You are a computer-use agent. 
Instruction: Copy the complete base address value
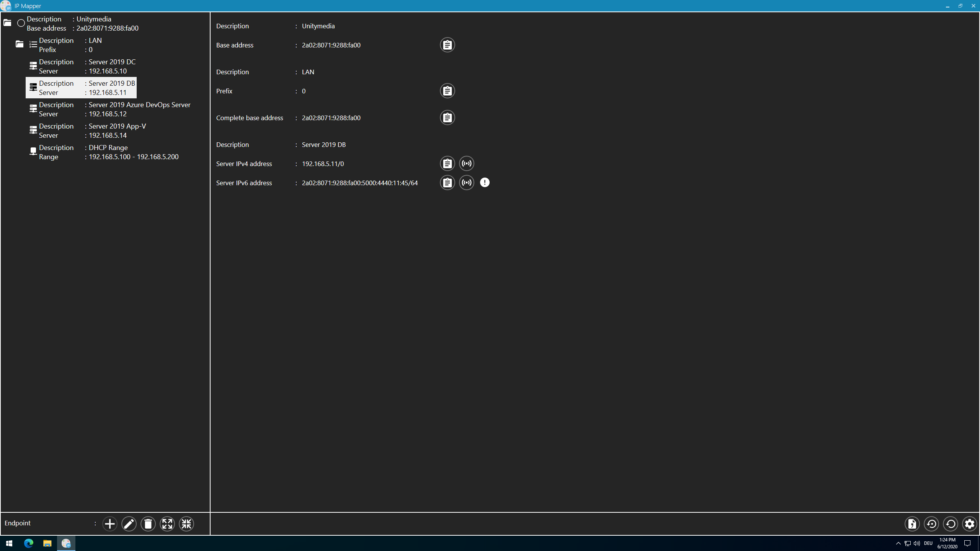[x=447, y=117]
